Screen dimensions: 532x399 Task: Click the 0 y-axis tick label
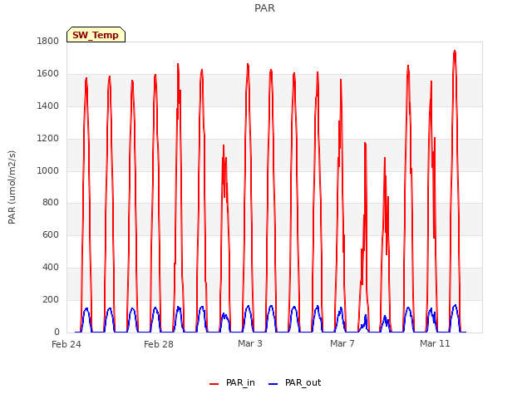(x=57, y=332)
